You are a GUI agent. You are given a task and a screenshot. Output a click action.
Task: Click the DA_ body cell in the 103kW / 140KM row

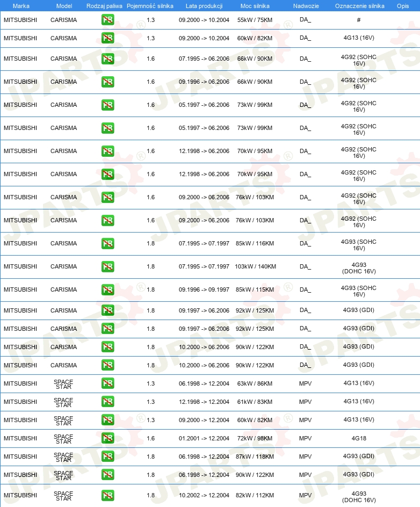pos(305,267)
